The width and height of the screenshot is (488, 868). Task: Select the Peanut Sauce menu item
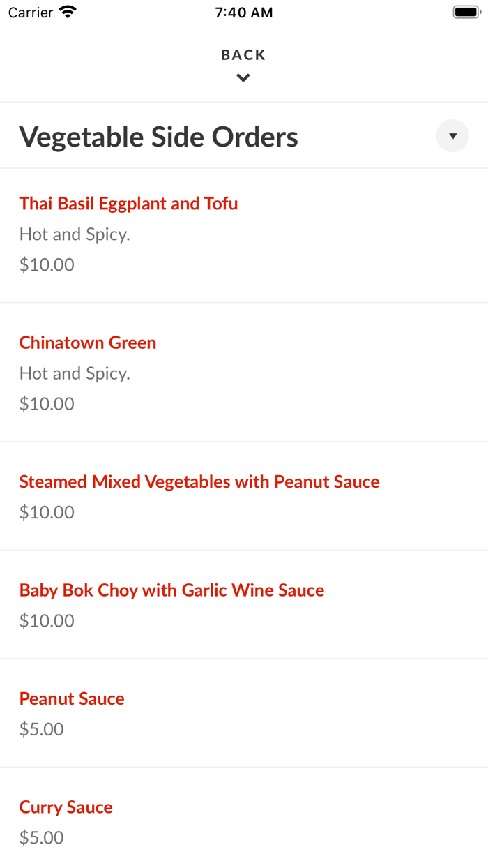pyautogui.click(x=72, y=698)
